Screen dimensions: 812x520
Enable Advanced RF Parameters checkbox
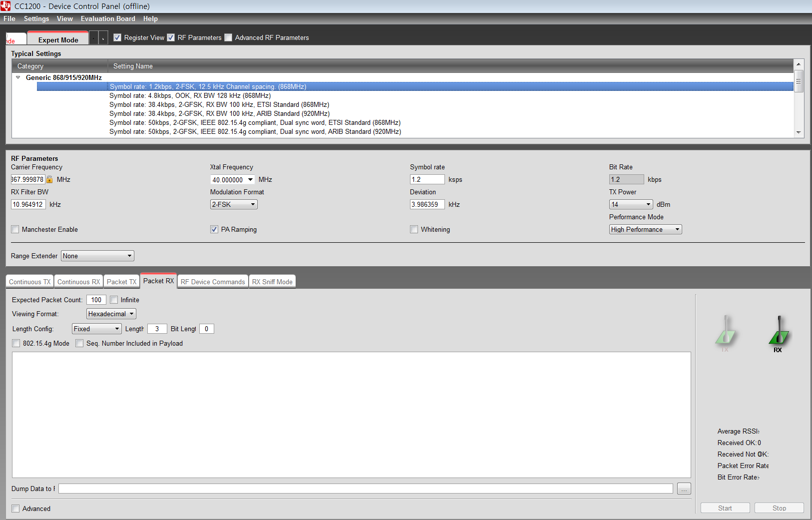[228, 37]
